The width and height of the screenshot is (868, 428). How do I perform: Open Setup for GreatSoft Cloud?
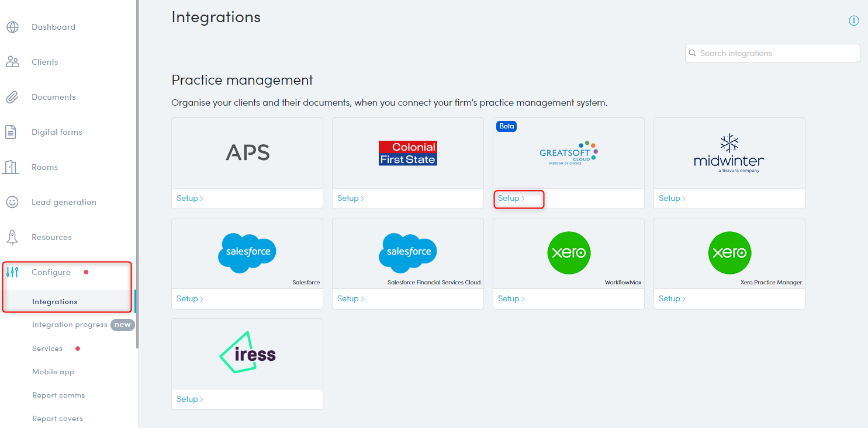click(511, 199)
